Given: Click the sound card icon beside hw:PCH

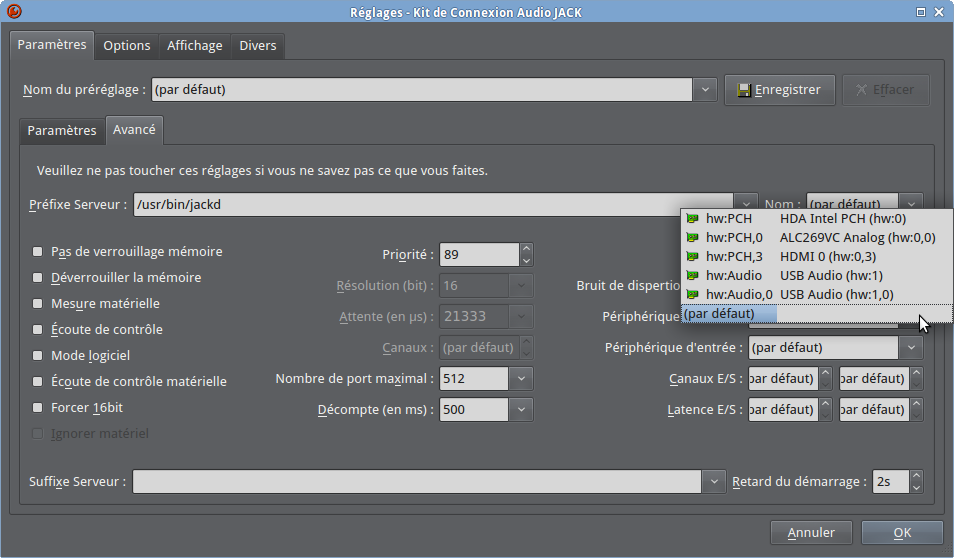Looking at the screenshot, I should coord(692,218).
